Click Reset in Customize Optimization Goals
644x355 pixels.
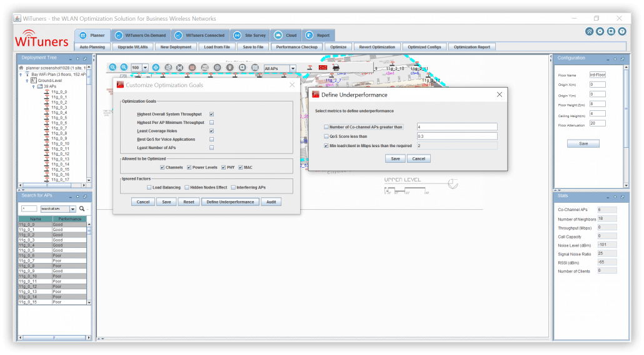[x=189, y=202]
